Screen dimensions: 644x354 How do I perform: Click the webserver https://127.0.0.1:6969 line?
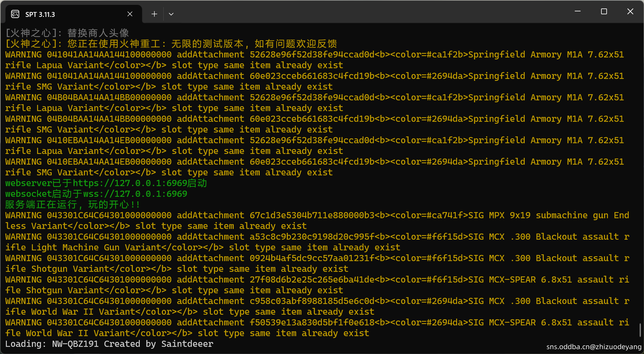click(106, 183)
